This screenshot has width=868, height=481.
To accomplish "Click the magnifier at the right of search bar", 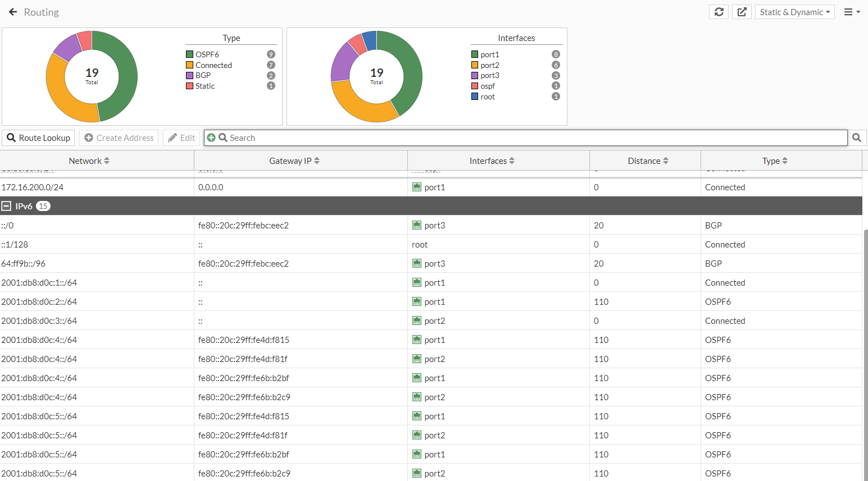I will pyautogui.click(x=856, y=138).
